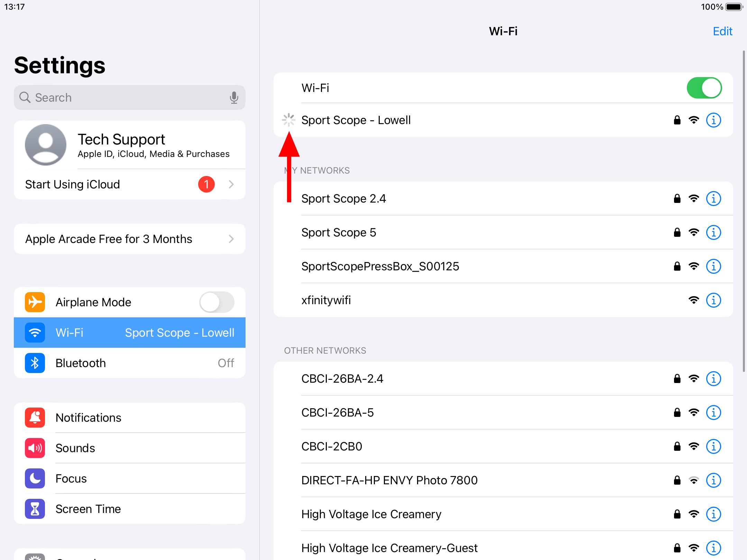Tap the connecting spinner beside Sport Scope - Lowell
Image resolution: width=747 pixels, height=560 pixels.
(x=288, y=120)
